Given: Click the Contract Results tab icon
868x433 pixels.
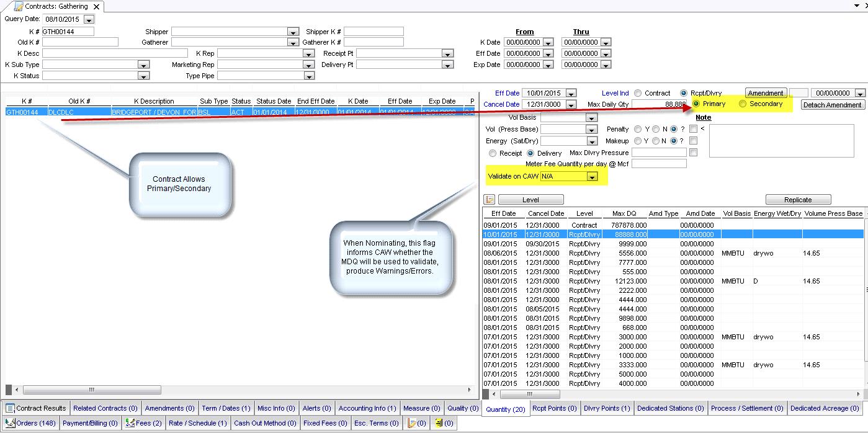Looking at the screenshot, I should pyautogui.click(x=10, y=408).
